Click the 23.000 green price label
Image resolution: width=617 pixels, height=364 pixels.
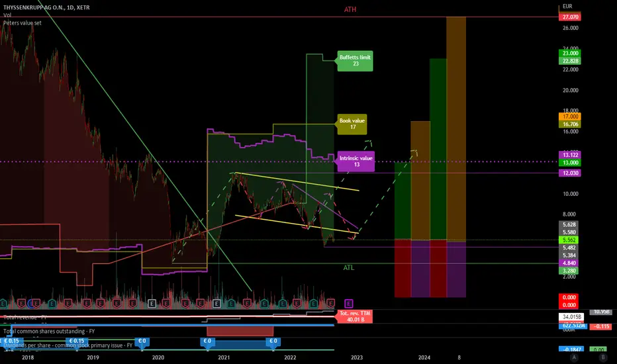[x=570, y=53]
